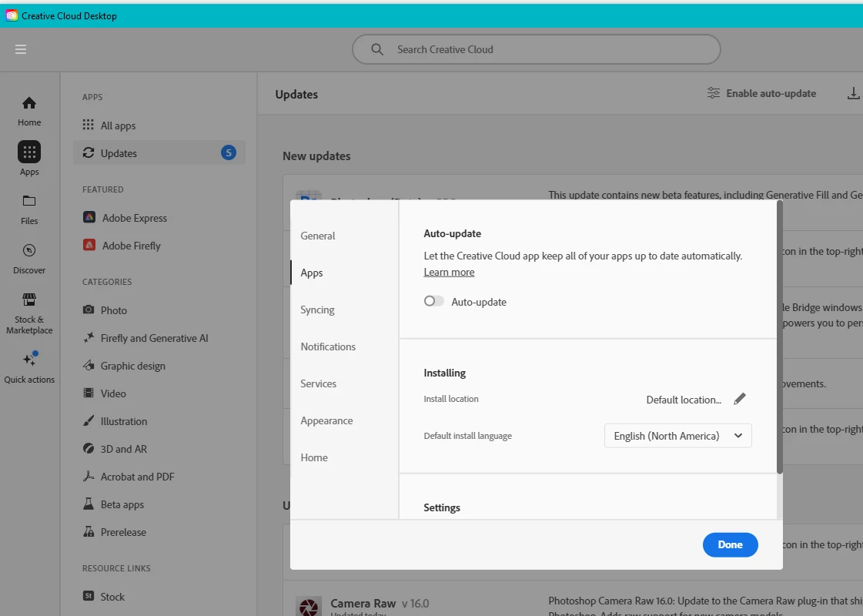This screenshot has width=863, height=616.
Task: Click the Settings section heading
Action: pos(442,507)
